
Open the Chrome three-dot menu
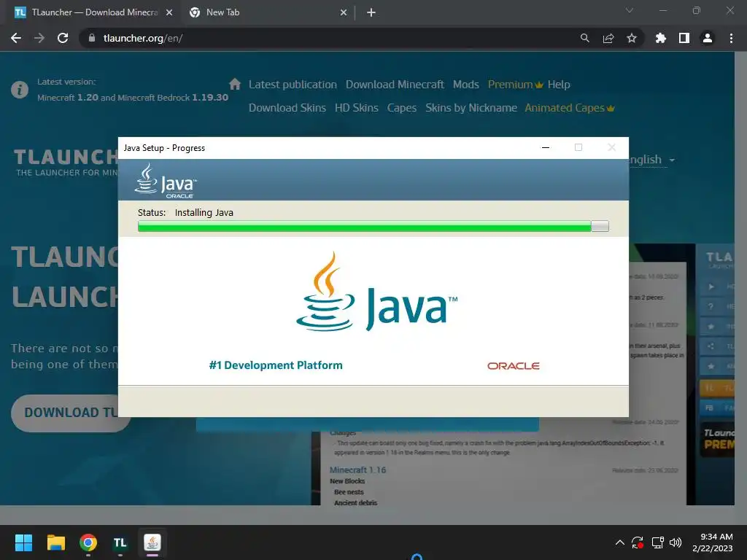point(731,38)
